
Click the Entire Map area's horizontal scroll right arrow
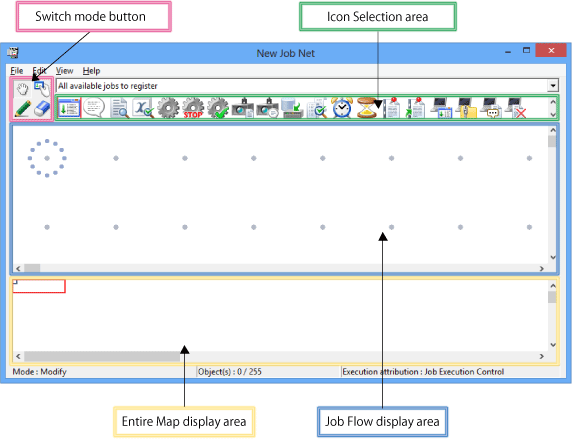click(542, 356)
